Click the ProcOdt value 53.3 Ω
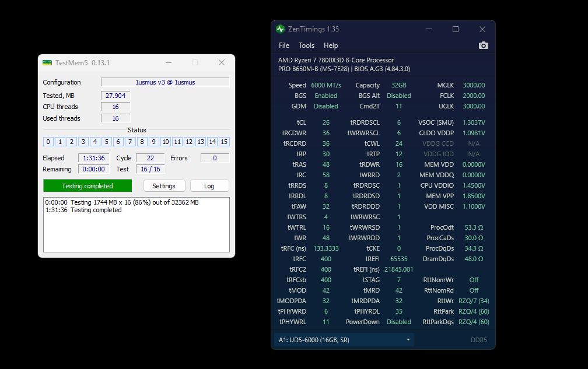 [x=474, y=227]
